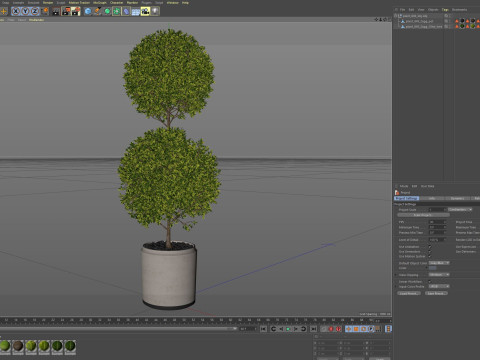480x360 pixels.
Task: Add a Cube primitive object
Action: click(x=88, y=11)
